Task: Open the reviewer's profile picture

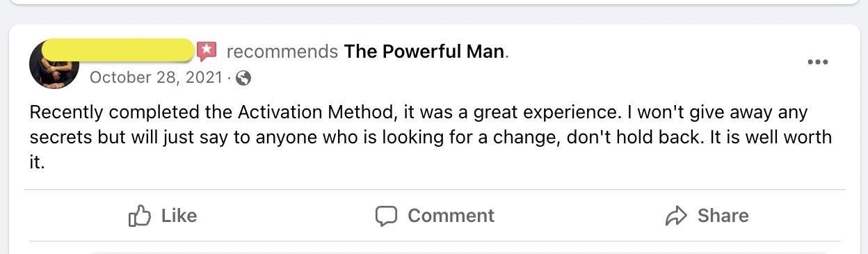Action: pyautogui.click(x=54, y=65)
